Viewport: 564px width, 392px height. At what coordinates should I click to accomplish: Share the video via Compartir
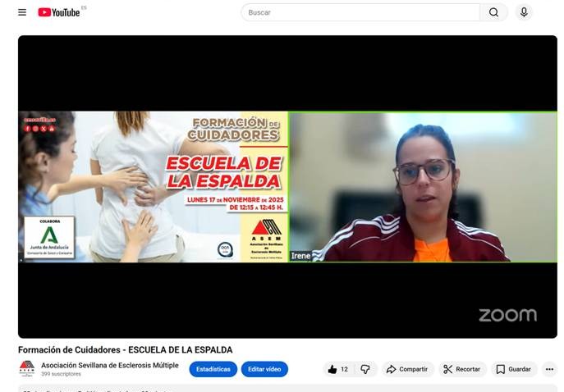[x=407, y=369]
